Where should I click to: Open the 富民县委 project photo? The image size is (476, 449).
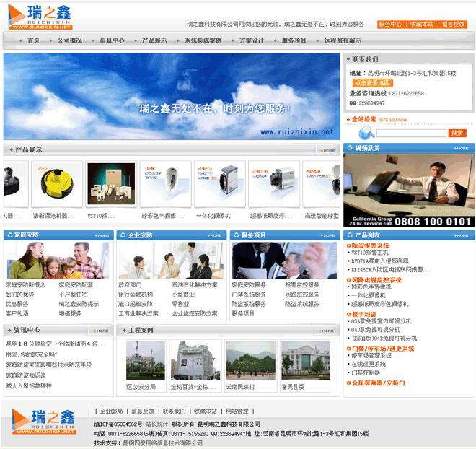(x=306, y=361)
